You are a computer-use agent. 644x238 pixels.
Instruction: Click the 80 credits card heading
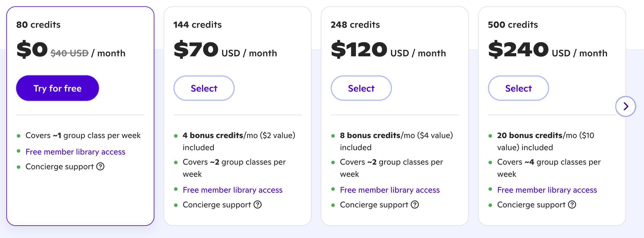[38, 25]
